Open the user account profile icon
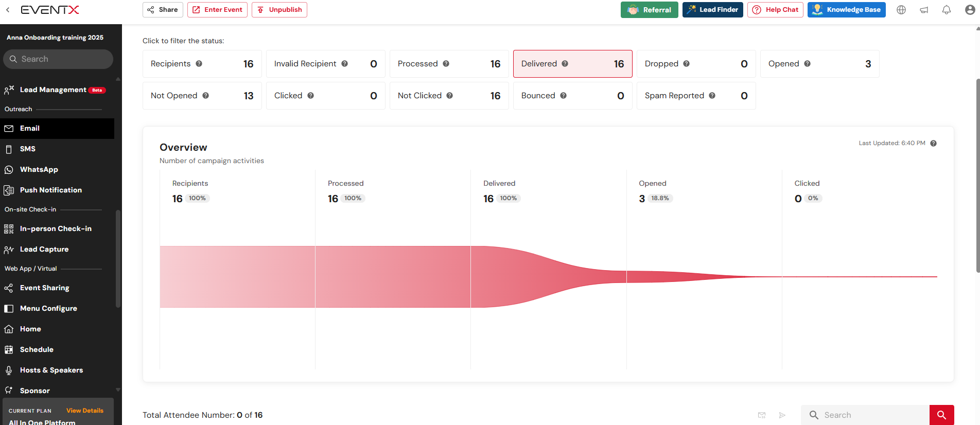 click(970, 10)
